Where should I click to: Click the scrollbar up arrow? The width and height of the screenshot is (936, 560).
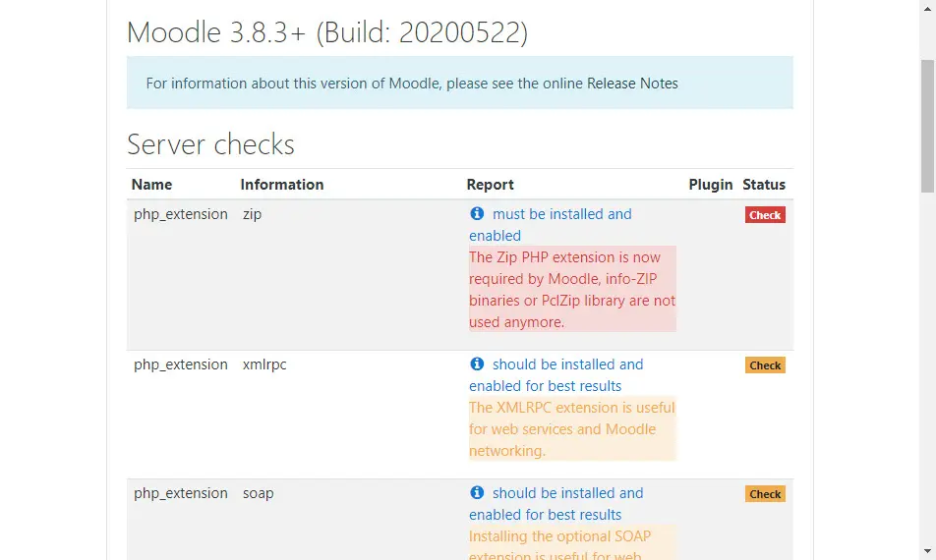[x=927, y=8]
